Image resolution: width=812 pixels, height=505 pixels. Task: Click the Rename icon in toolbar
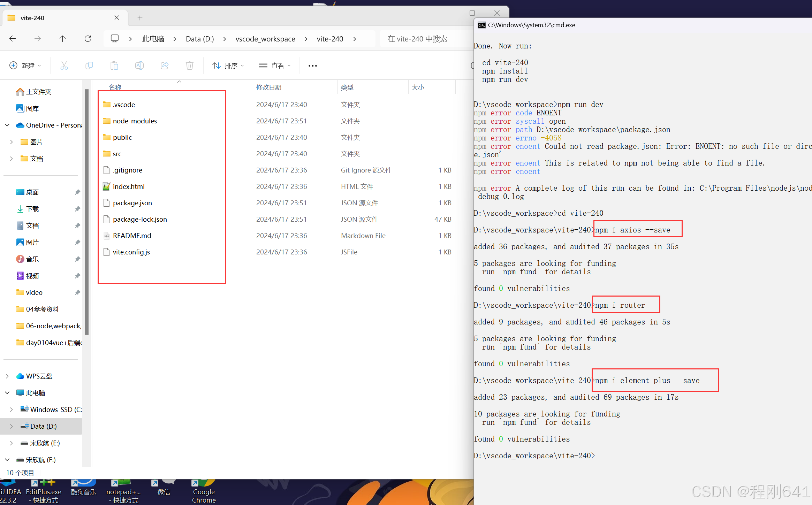[139, 66]
